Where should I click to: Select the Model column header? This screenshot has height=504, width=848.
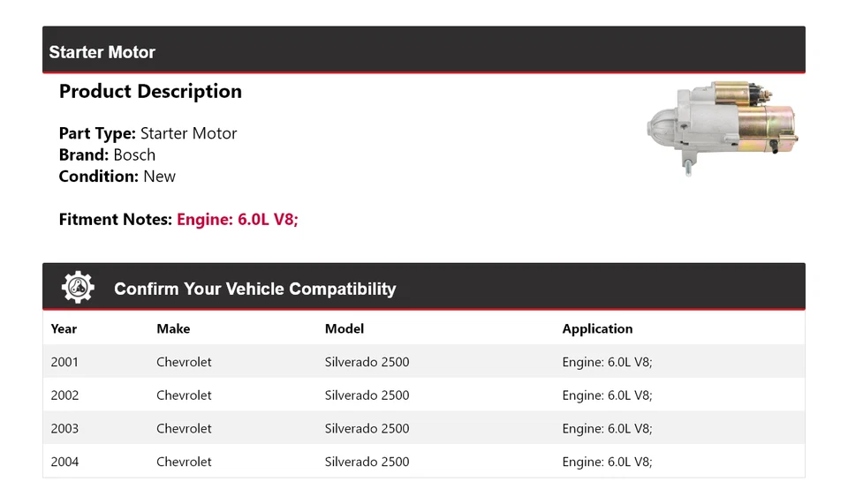(x=344, y=328)
